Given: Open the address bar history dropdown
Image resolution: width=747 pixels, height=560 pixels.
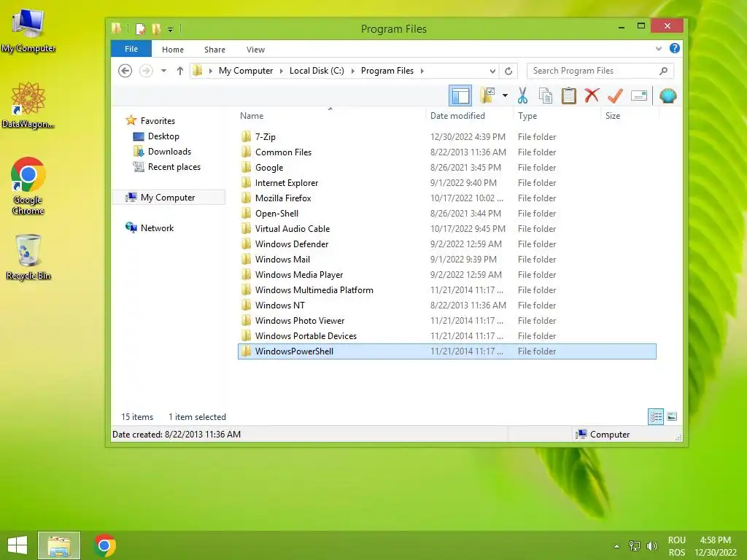Looking at the screenshot, I should coord(492,71).
